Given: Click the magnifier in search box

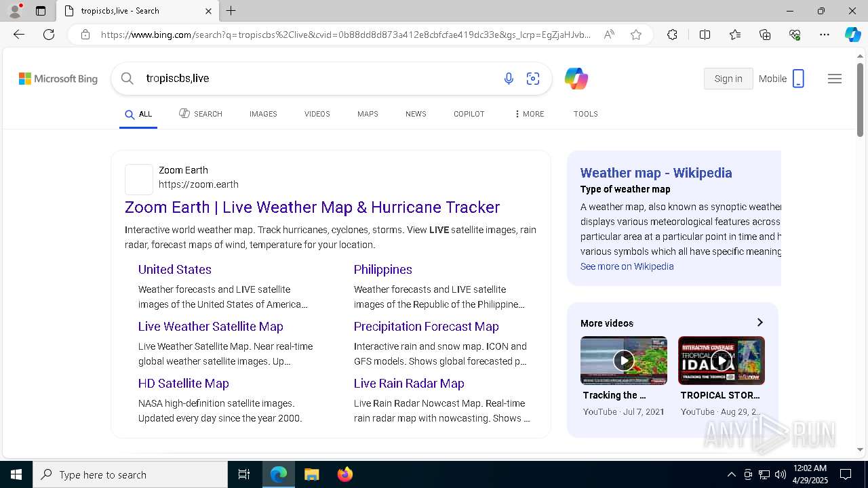Looking at the screenshot, I should tap(127, 79).
